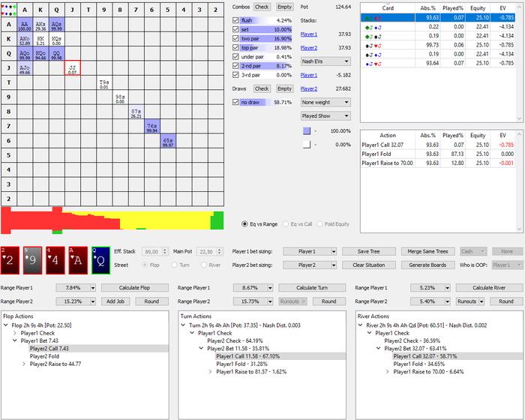The image size is (525, 420).
Task: Select Player2 Check - 64.19% turn action
Action: pos(235,341)
